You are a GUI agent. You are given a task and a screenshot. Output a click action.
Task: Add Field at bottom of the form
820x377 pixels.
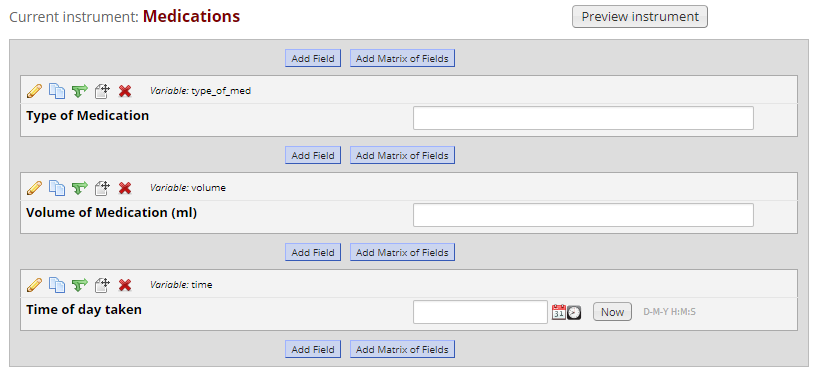(x=313, y=349)
